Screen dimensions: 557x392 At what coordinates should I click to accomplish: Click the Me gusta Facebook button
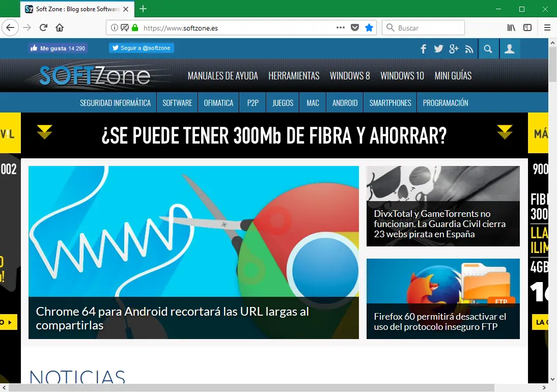click(58, 48)
